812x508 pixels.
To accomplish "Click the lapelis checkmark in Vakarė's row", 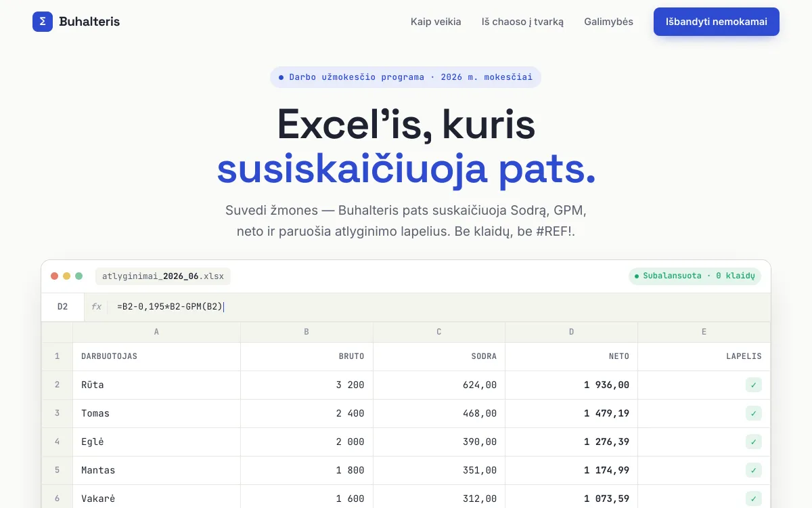I will [754, 498].
